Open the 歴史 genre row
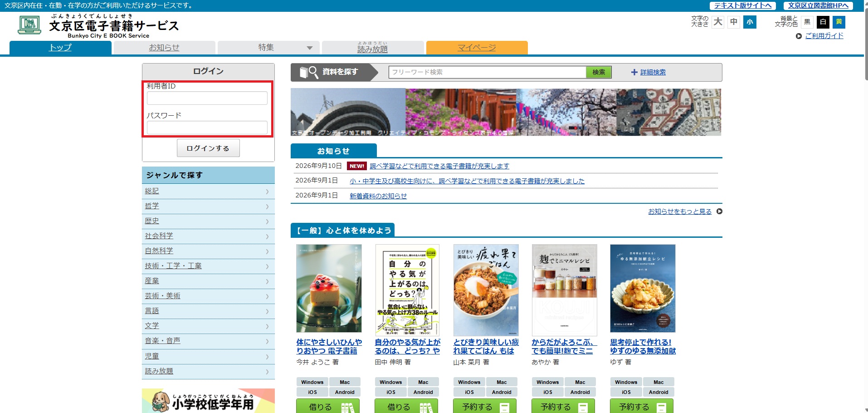This screenshot has height=413, width=868. point(208,221)
